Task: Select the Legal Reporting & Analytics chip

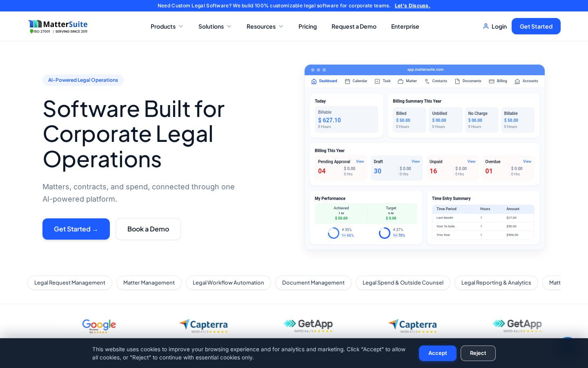Action: coord(496,283)
